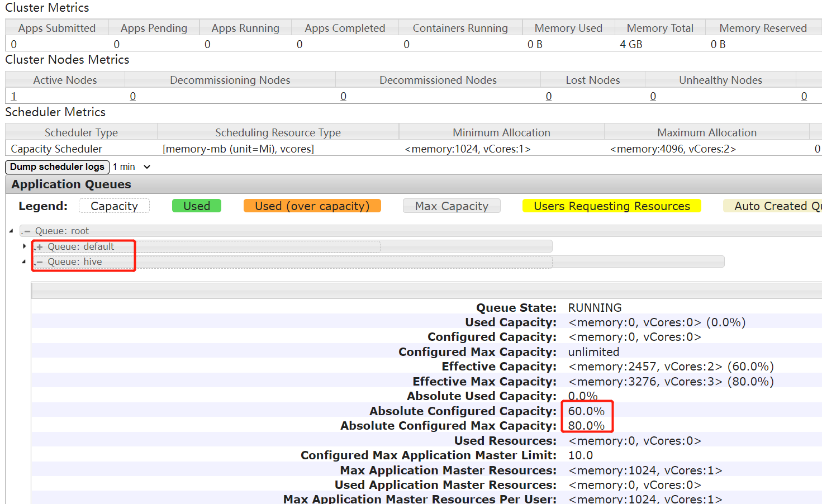Viewport: 822px width, 504px height.
Task: Click the 60.0% Absolute Configured Capacity value
Action: click(586, 411)
